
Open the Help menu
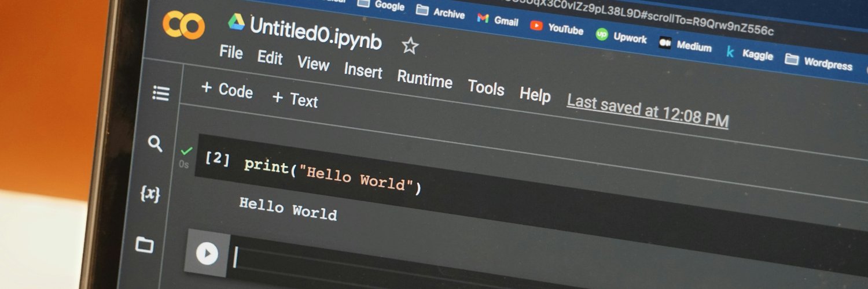(535, 95)
